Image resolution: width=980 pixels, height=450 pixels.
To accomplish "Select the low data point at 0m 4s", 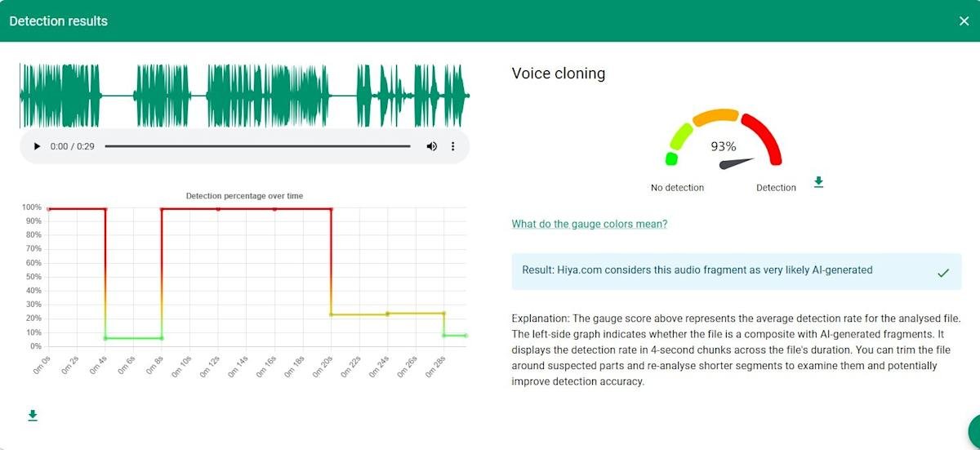I will (x=105, y=338).
